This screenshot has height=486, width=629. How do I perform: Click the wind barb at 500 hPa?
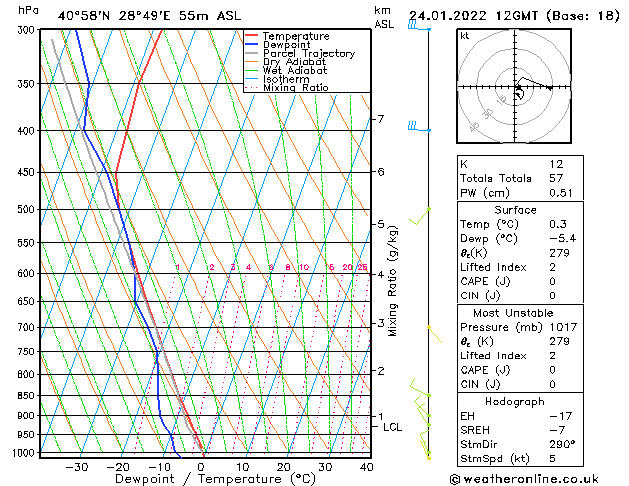click(x=423, y=213)
